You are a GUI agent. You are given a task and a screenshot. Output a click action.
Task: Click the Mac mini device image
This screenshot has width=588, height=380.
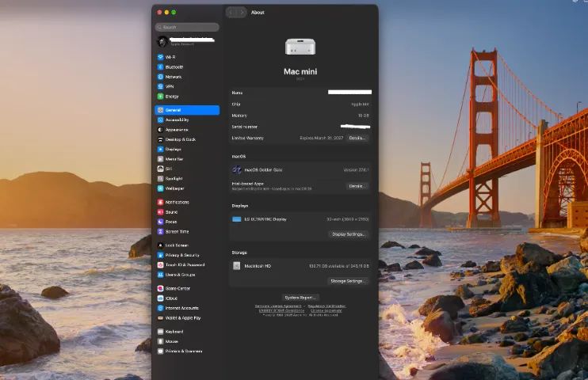(x=300, y=47)
